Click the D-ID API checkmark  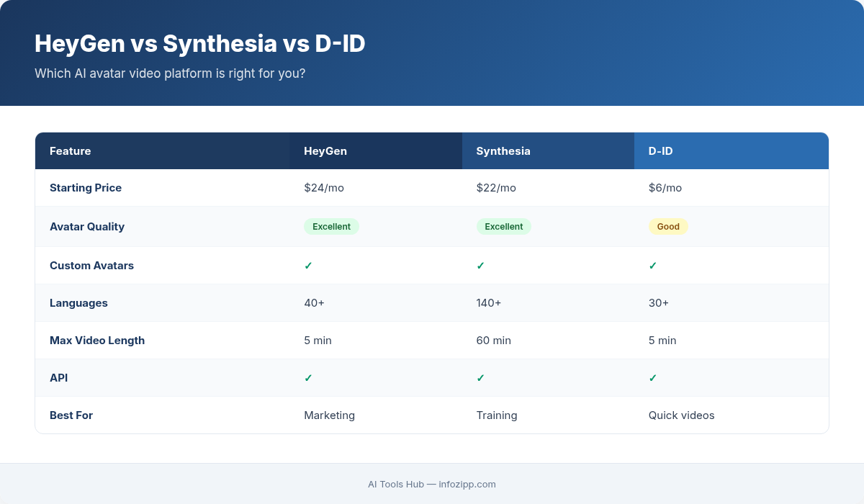point(653,377)
